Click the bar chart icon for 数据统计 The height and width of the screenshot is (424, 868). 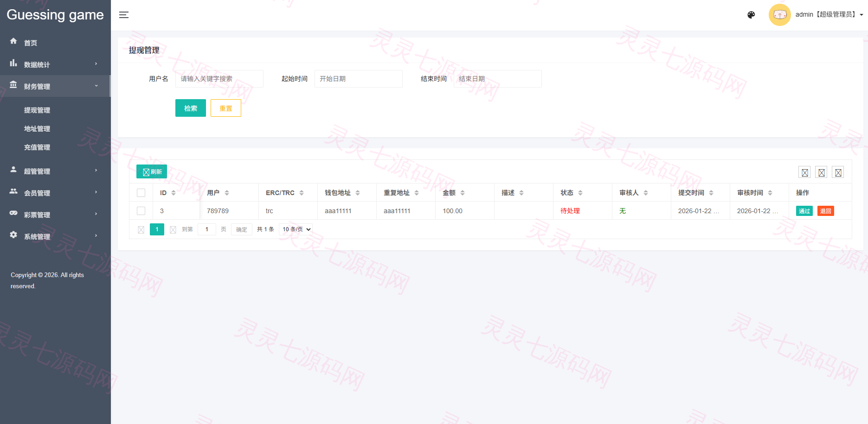coord(13,63)
